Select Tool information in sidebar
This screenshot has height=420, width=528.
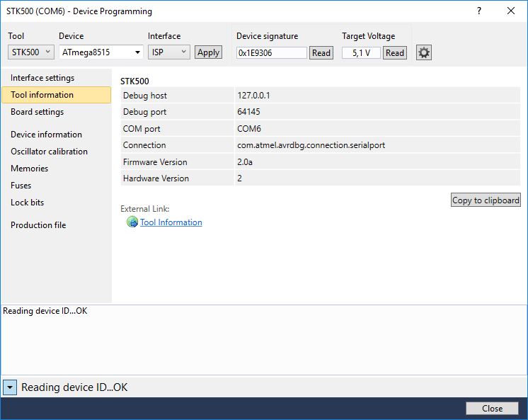point(56,95)
